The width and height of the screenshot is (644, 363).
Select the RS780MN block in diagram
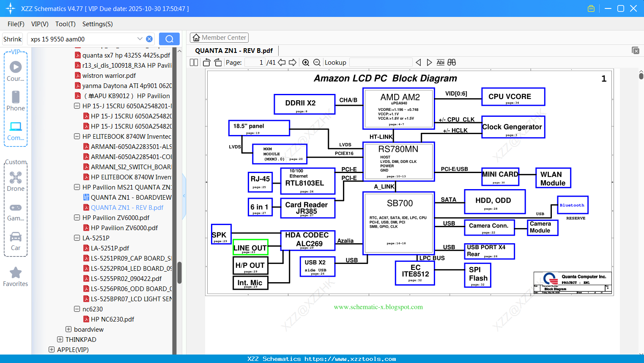click(x=399, y=161)
